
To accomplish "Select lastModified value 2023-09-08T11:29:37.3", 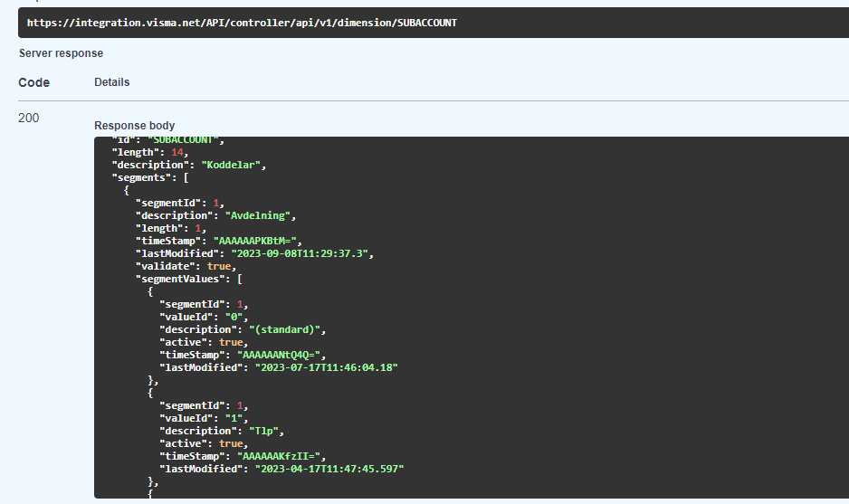I will pos(300,253).
